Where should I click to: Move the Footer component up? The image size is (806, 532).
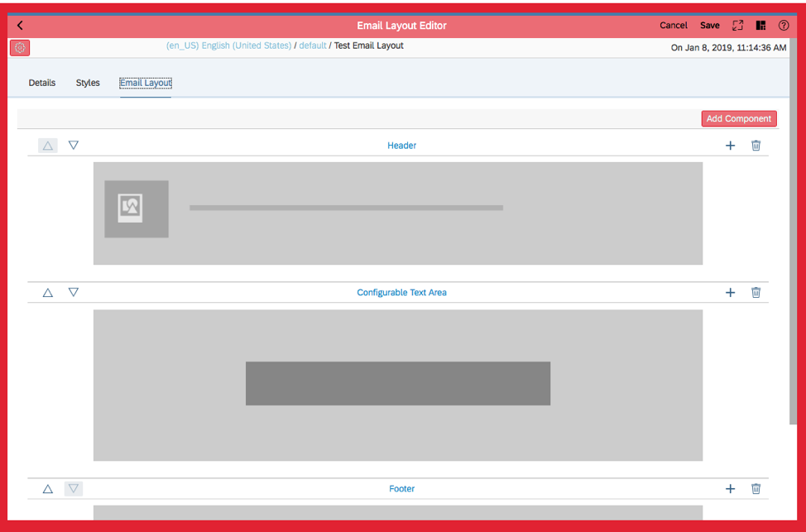(x=48, y=489)
